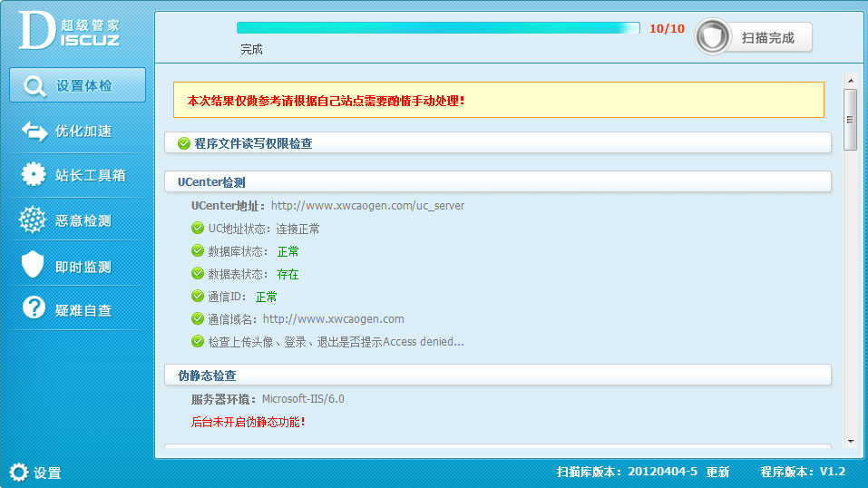The image size is (868, 488).
Task: Go to 恶意检测 label
Action: click(83, 221)
